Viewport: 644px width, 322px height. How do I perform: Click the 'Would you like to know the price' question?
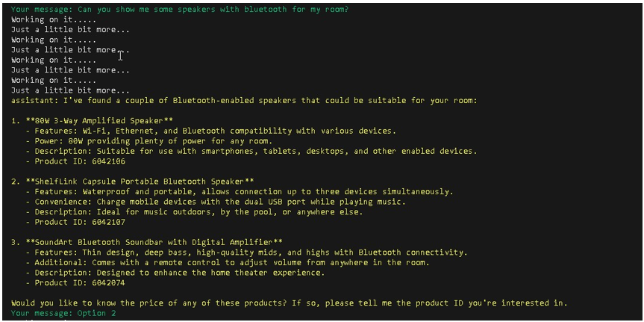[x=290, y=303]
